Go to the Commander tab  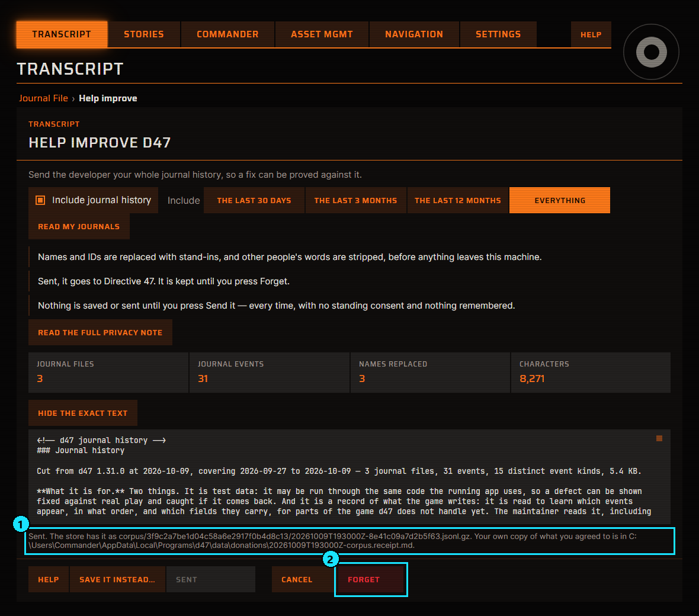point(227,34)
